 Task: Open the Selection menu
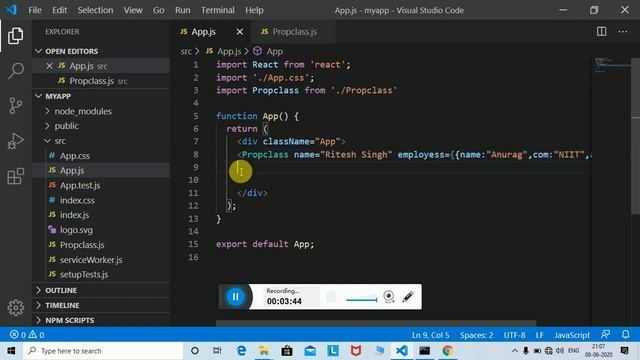(95, 10)
